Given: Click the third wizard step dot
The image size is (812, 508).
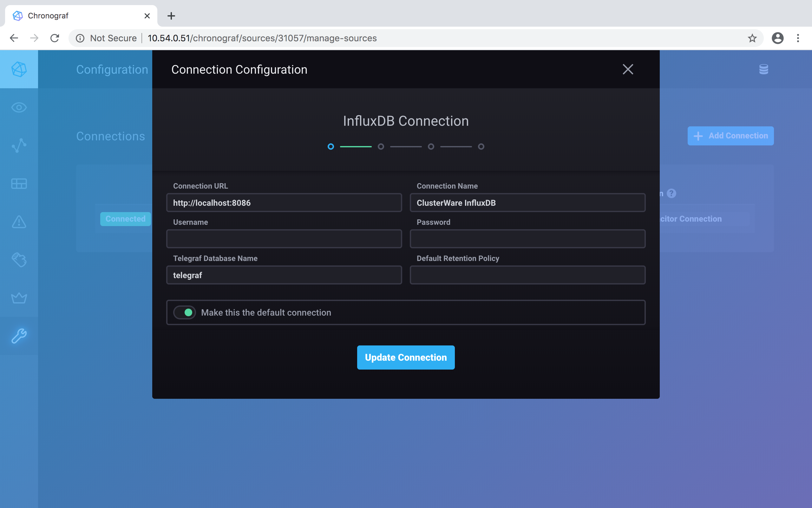Looking at the screenshot, I should click(x=431, y=146).
